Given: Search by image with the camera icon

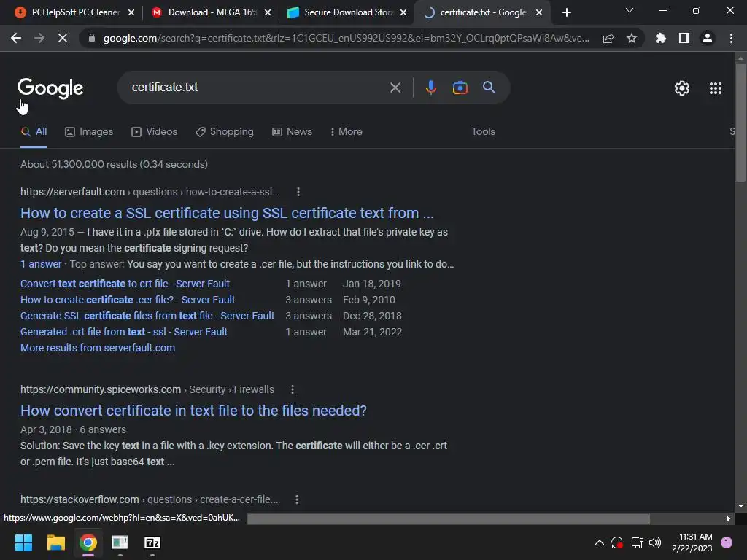Looking at the screenshot, I should coord(460,87).
